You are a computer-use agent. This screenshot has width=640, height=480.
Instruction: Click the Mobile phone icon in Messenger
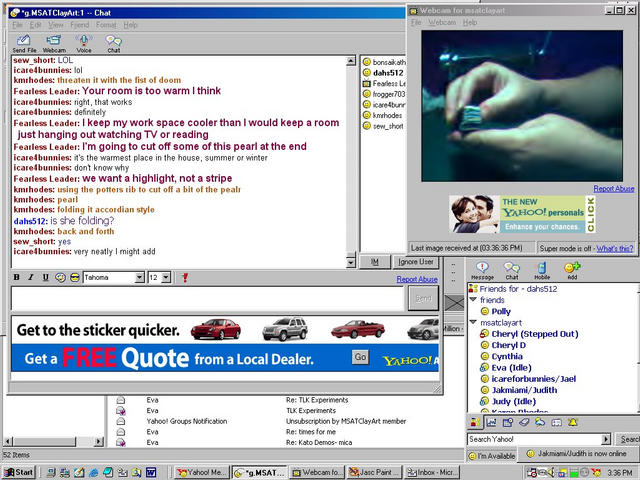coord(542,271)
